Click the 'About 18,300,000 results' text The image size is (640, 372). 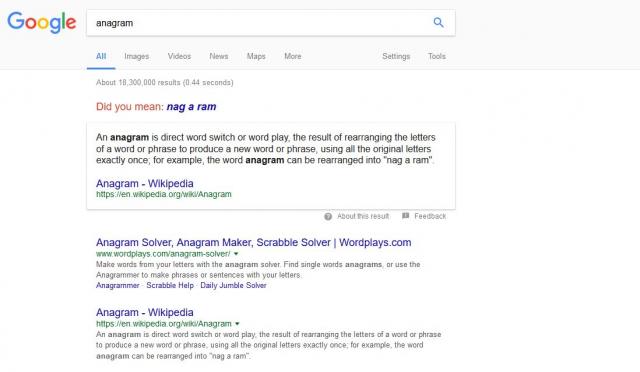164,82
